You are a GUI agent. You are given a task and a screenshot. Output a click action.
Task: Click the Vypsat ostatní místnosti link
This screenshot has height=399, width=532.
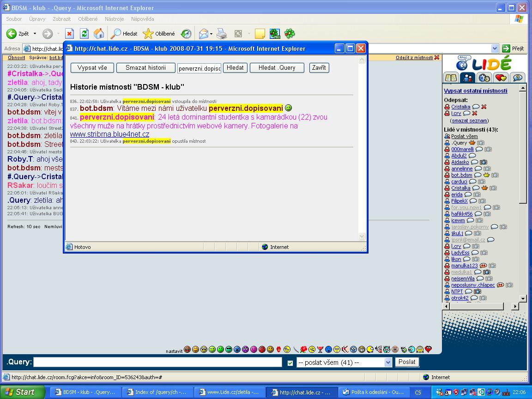(476, 91)
